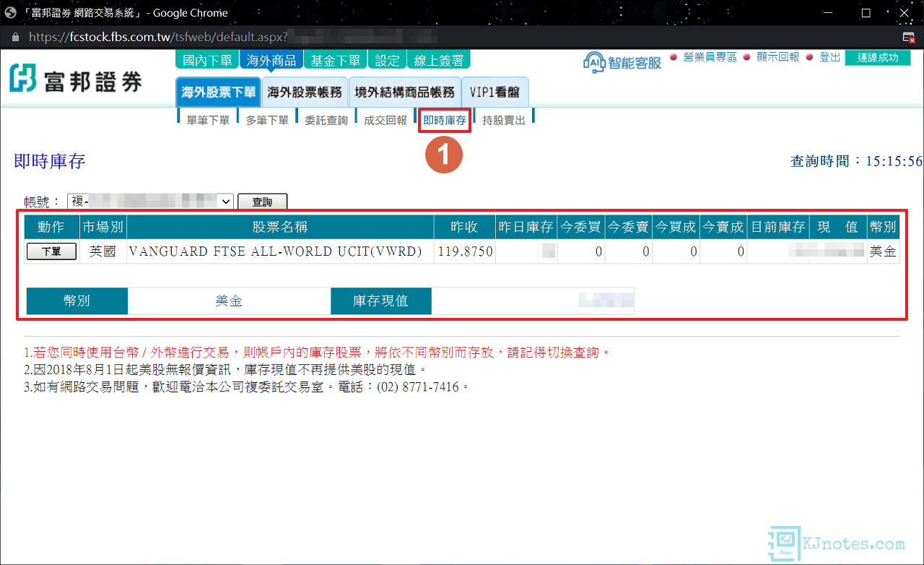Click the 今買成 column header
The image size is (924, 565).
click(x=676, y=227)
